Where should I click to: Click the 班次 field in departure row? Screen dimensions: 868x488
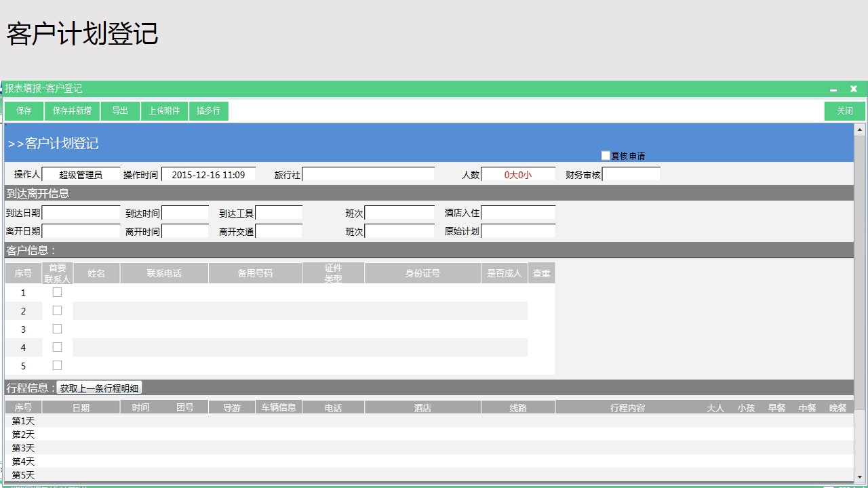[x=399, y=230]
